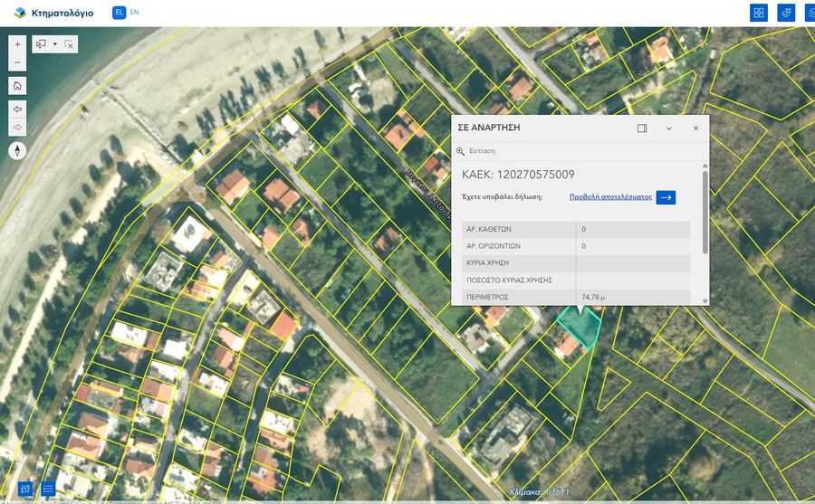Reset map orientation with compass
815x504 pixels.
pos(17,150)
